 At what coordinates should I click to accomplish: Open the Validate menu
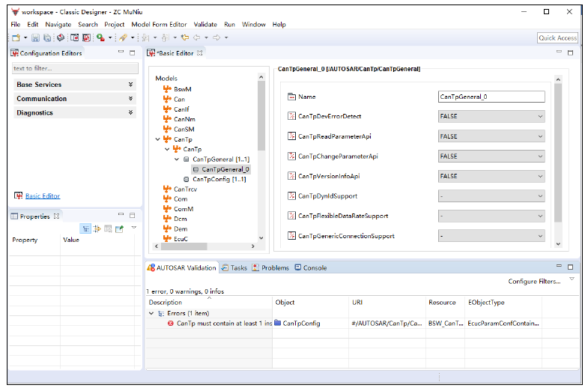[205, 25]
